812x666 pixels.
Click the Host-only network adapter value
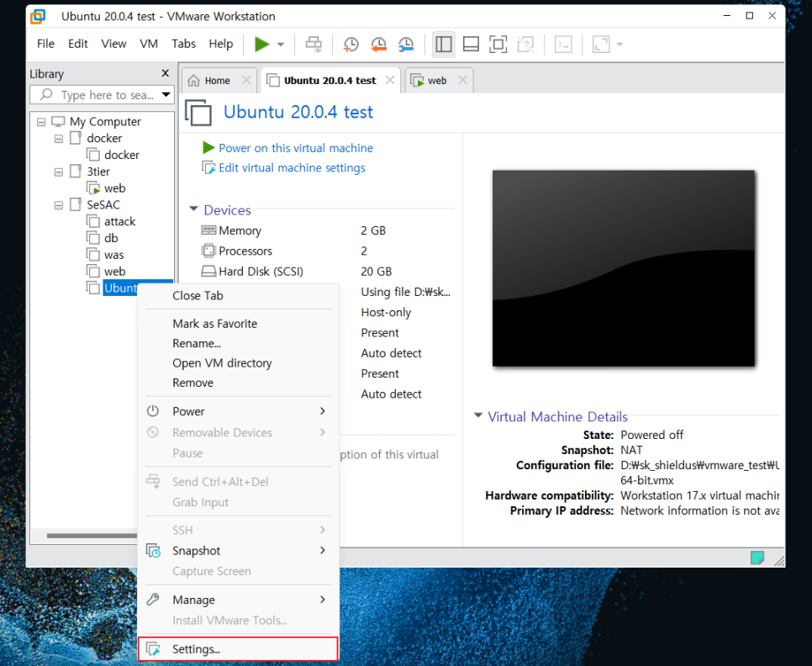click(386, 312)
